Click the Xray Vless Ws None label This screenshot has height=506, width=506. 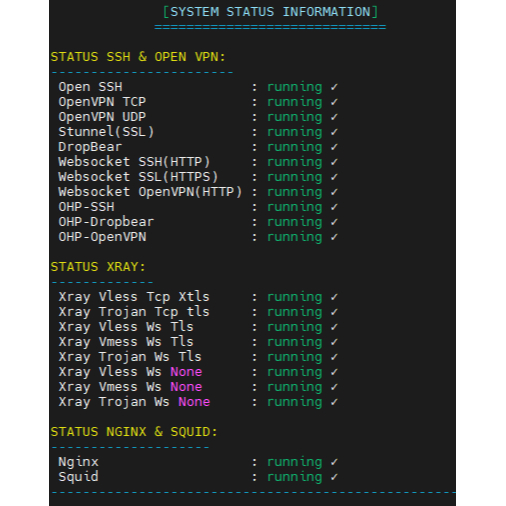click(130, 372)
